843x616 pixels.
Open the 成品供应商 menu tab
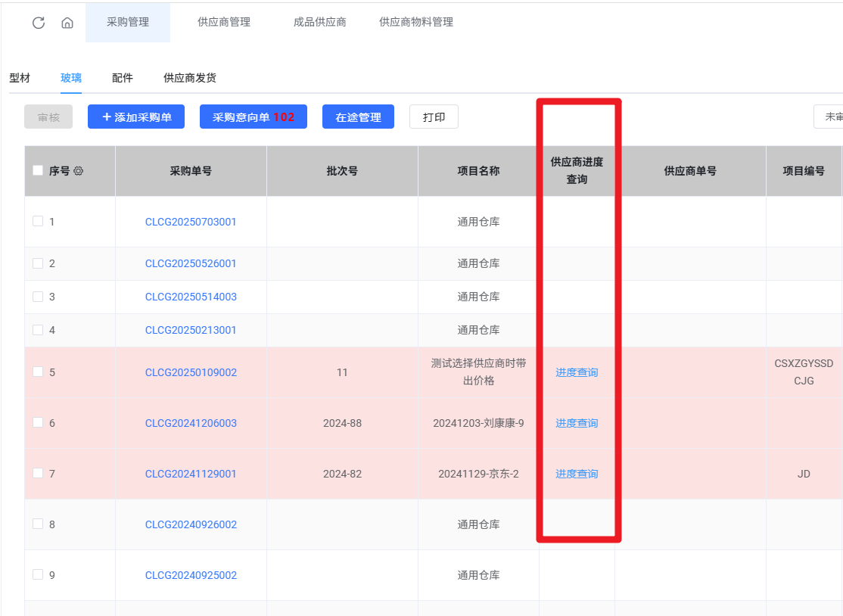pyautogui.click(x=319, y=23)
